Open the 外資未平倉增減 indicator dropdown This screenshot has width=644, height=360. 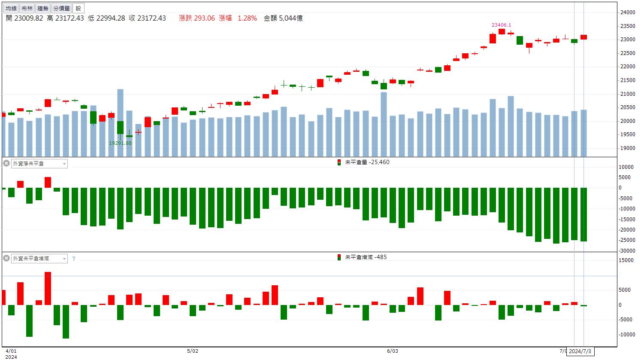tap(39, 259)
